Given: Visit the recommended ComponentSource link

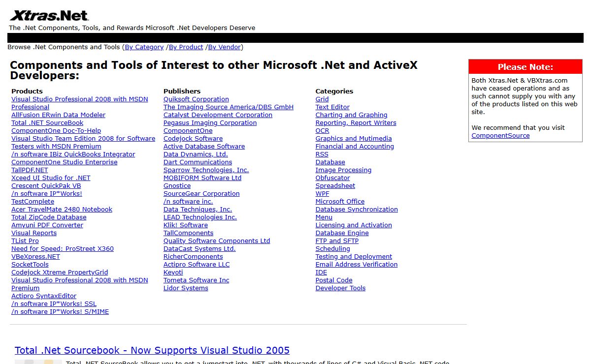Looking at the screenshot, I should coord(500,136).
